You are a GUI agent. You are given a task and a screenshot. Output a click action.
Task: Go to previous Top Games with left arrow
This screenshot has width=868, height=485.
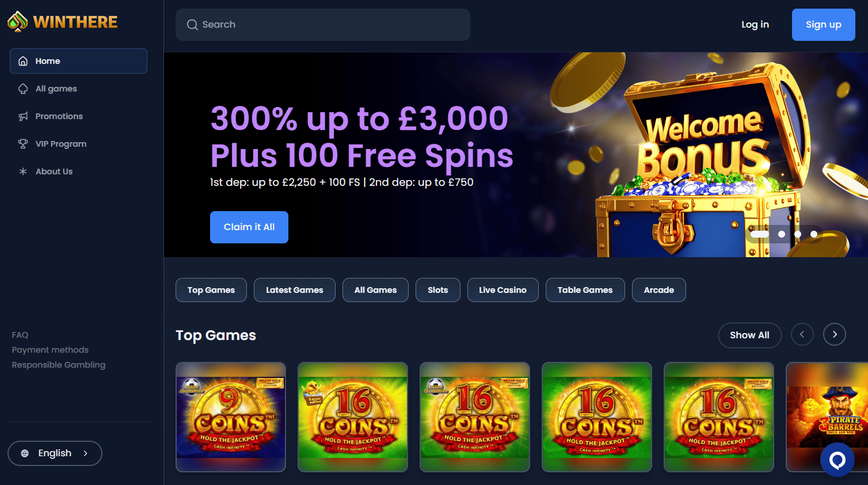click(x=802, y=334)
